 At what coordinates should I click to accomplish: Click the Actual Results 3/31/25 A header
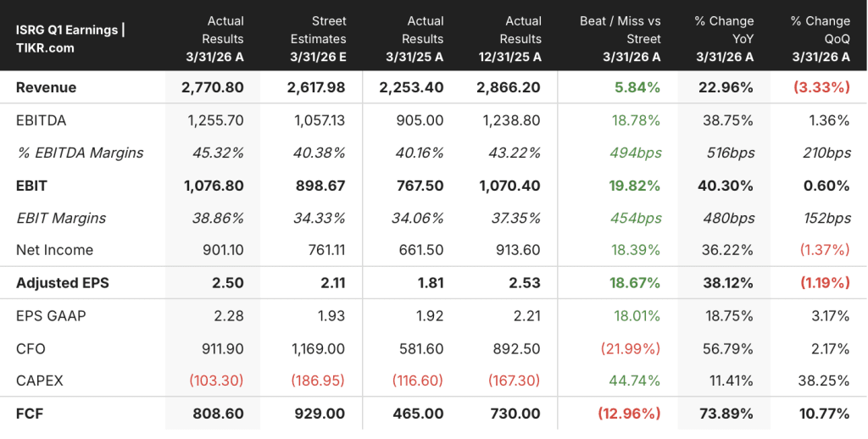click(x=415, y=39)
